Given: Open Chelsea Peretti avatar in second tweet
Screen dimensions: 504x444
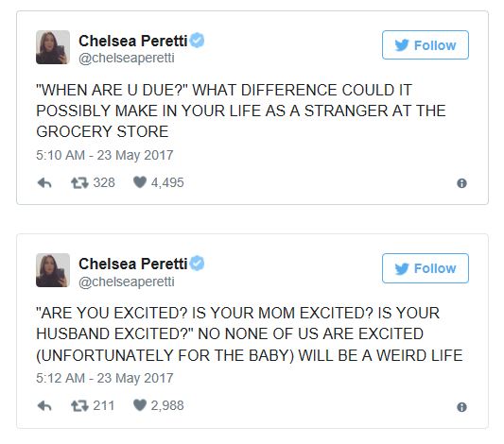Looking at the screenshot, I should pyautogui.click(x=53, y=270).
